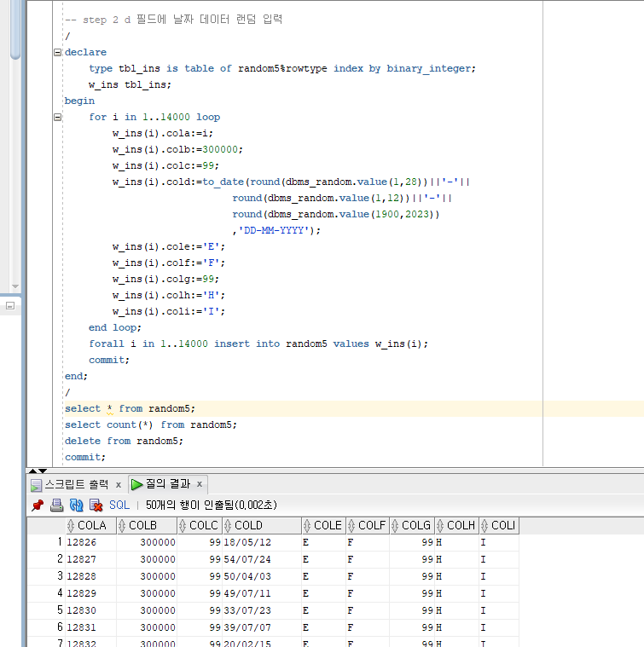
Task: Click splitter up arrow above results panel
Action: click(32, 471)
